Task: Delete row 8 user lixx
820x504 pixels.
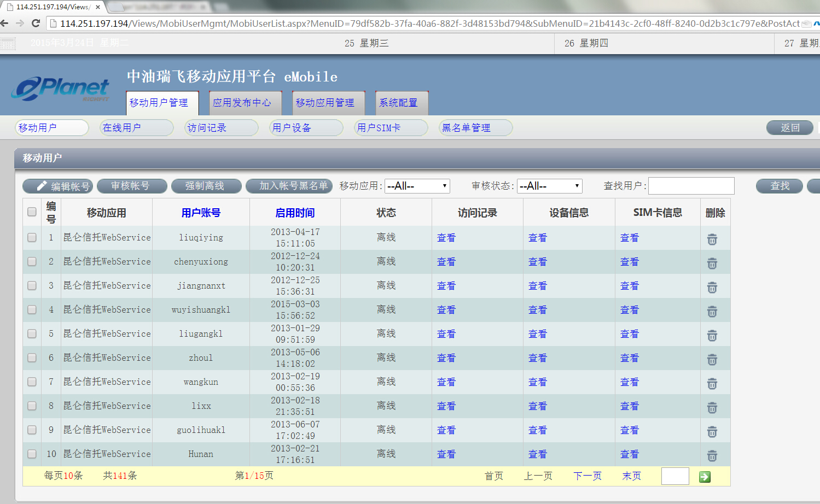Action: [712, 408]
